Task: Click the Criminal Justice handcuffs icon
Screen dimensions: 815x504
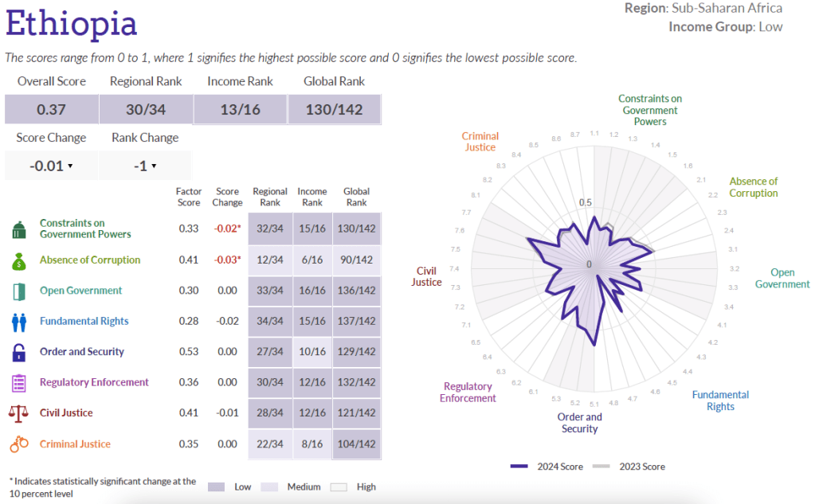Action: coord(19,444)
